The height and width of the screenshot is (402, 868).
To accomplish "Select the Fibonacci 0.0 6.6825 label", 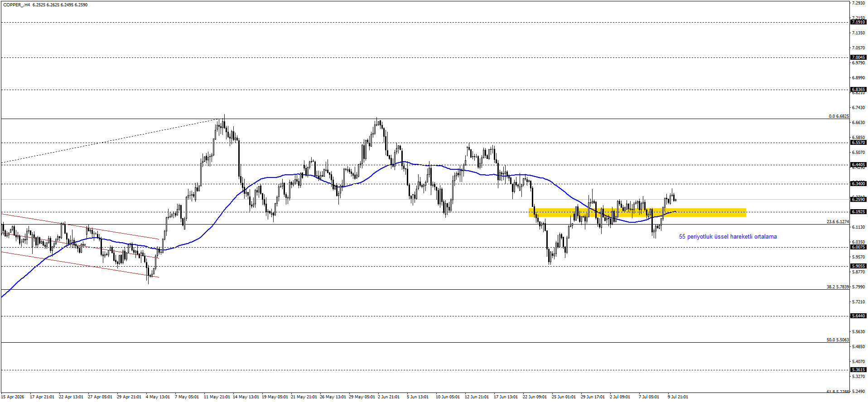I will [x=839, y=116].
